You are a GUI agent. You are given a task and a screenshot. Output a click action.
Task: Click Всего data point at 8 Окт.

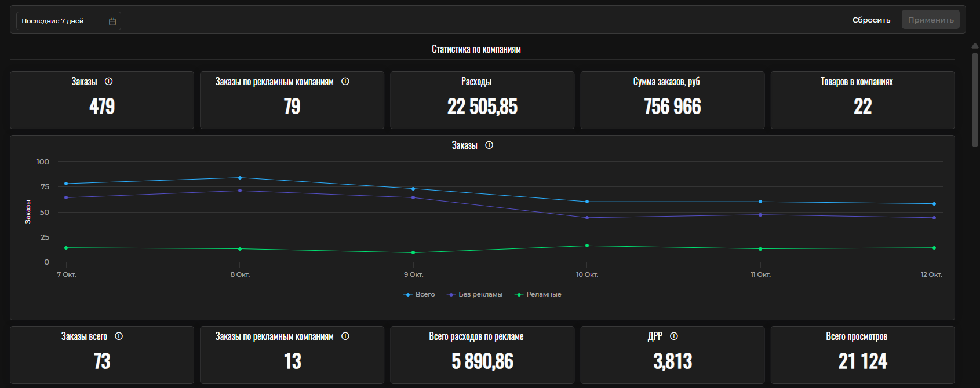pos(240,177)
